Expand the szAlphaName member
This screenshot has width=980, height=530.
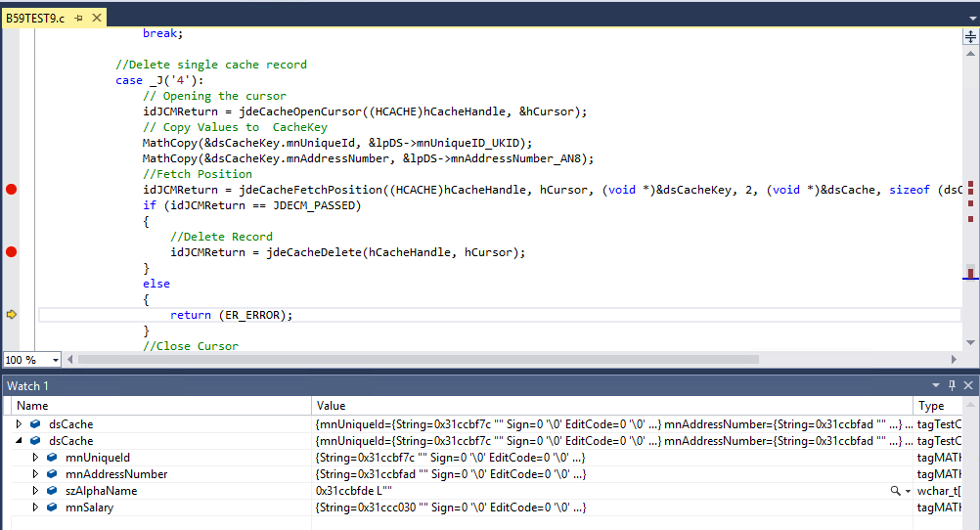35,491
